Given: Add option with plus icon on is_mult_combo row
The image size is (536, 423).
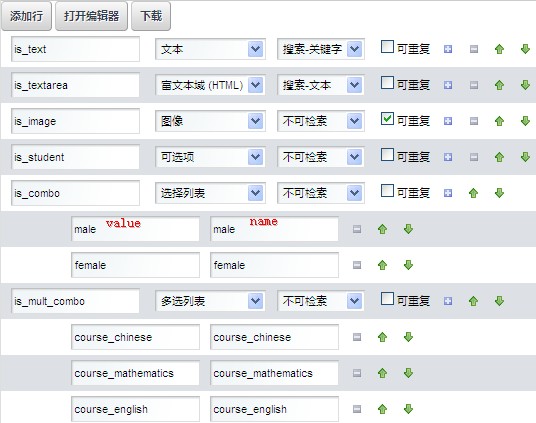Looking at the screenshot, I should [x=448, y=301].
